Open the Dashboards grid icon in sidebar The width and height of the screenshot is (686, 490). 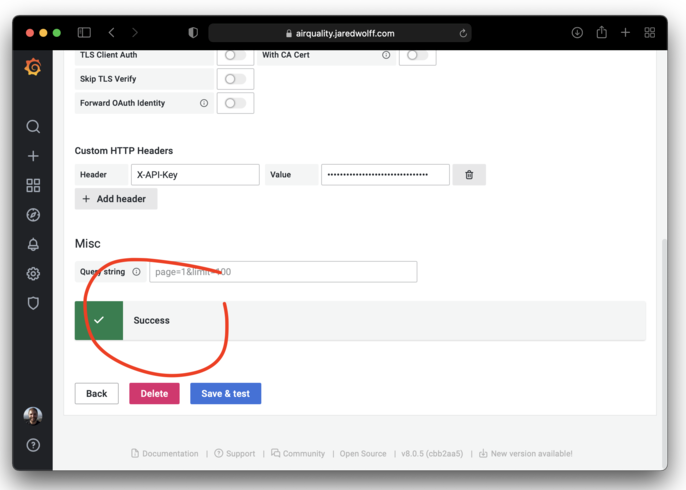point(33,186)
